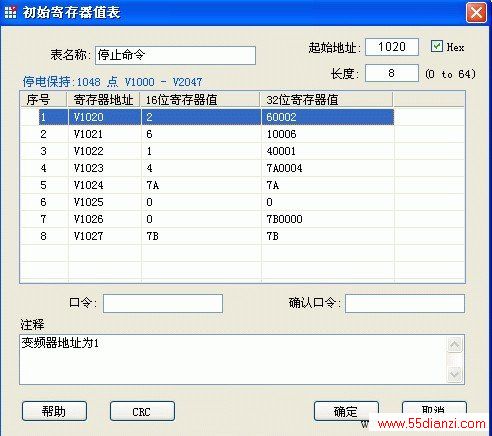Select the V1023 register row
This screenshot has height=436, width=492.
click(207, 168)
